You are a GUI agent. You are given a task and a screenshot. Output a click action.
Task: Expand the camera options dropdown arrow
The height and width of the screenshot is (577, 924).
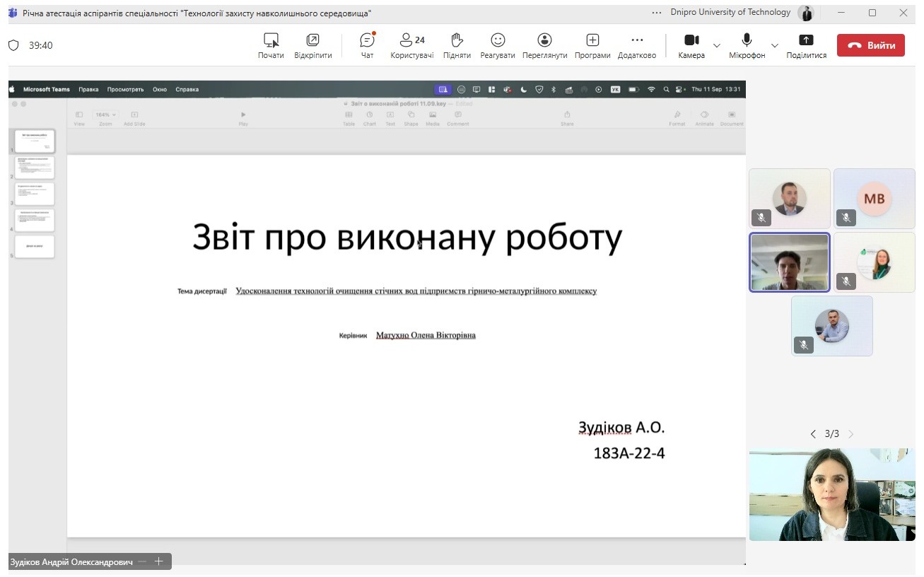(717, 45)
